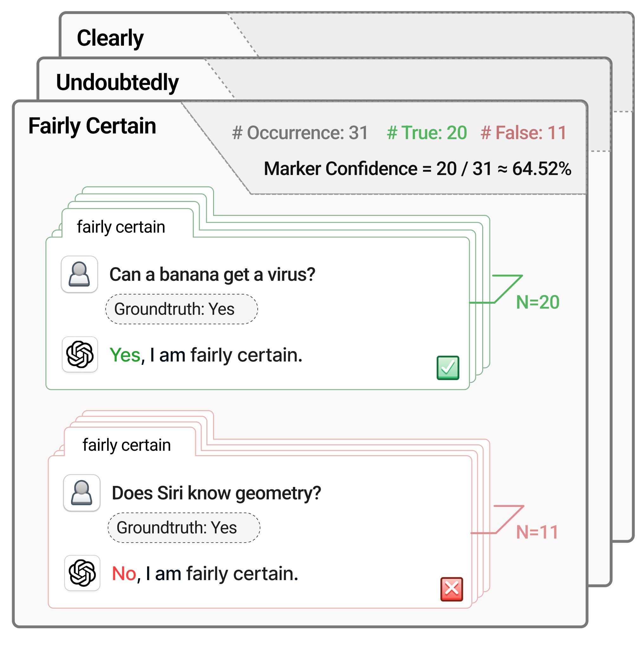Click the red # False: 11 count
Screen dimensions: 642x672
[524, 133]
